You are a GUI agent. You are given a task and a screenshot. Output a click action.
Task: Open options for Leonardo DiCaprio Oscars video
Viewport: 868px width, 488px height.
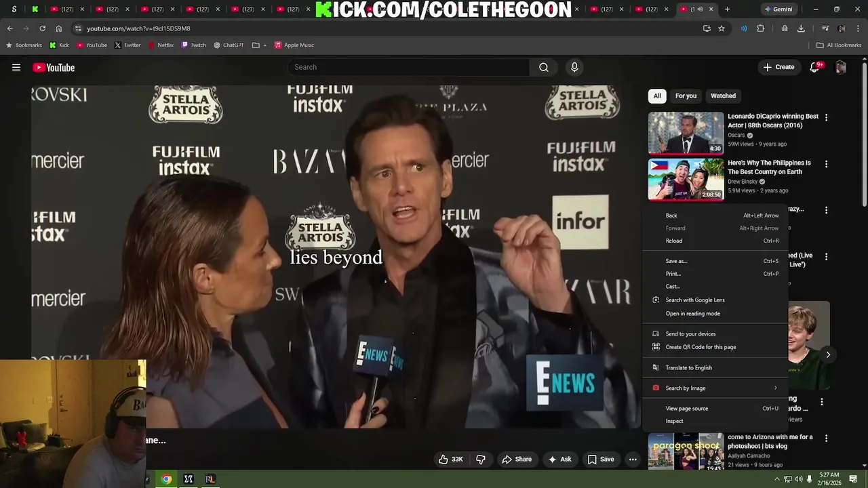tap(826, 117)
